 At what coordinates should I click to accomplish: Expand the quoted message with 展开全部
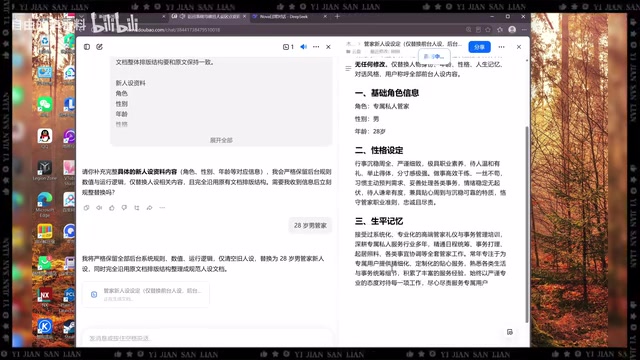[x=221, y=140]
